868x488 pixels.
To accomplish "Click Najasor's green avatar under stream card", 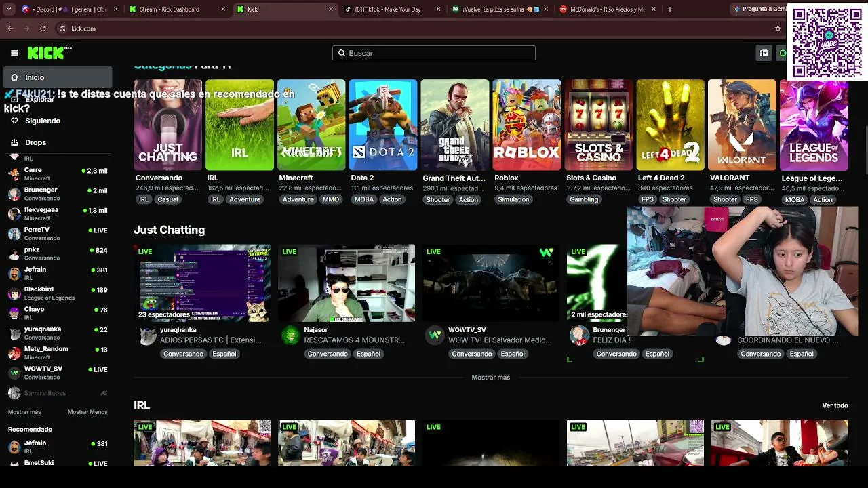I will coord(291,335).
